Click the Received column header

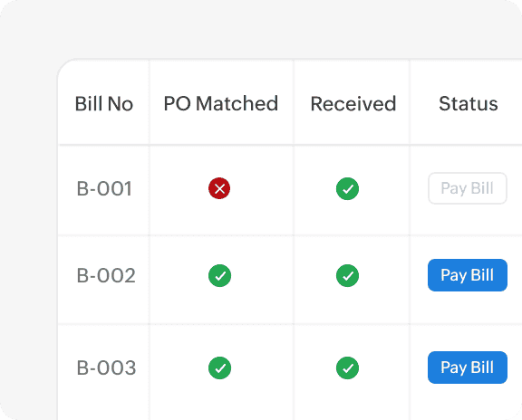[x=353, y=104]
